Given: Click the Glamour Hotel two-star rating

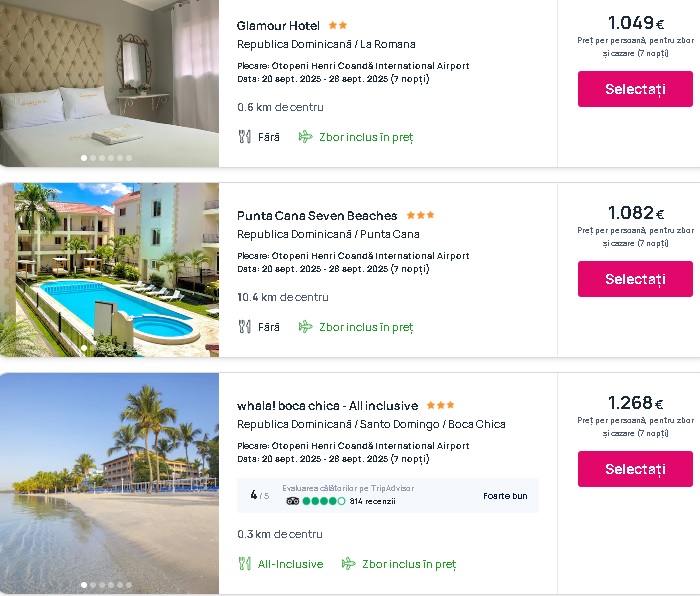Looking at the screenshot, I should click(338, 25).
